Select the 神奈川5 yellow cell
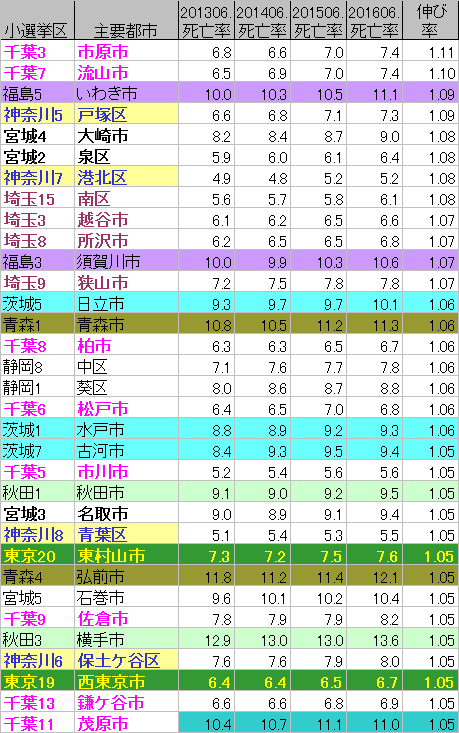Viewport: 459px width, 733px height. [37, 114]
